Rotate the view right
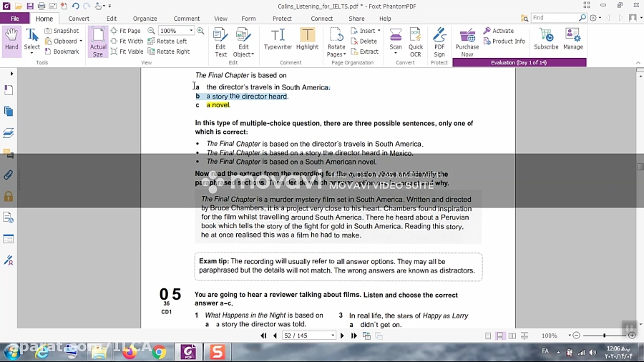Screen dimensions: 644x362 point(169,52)
